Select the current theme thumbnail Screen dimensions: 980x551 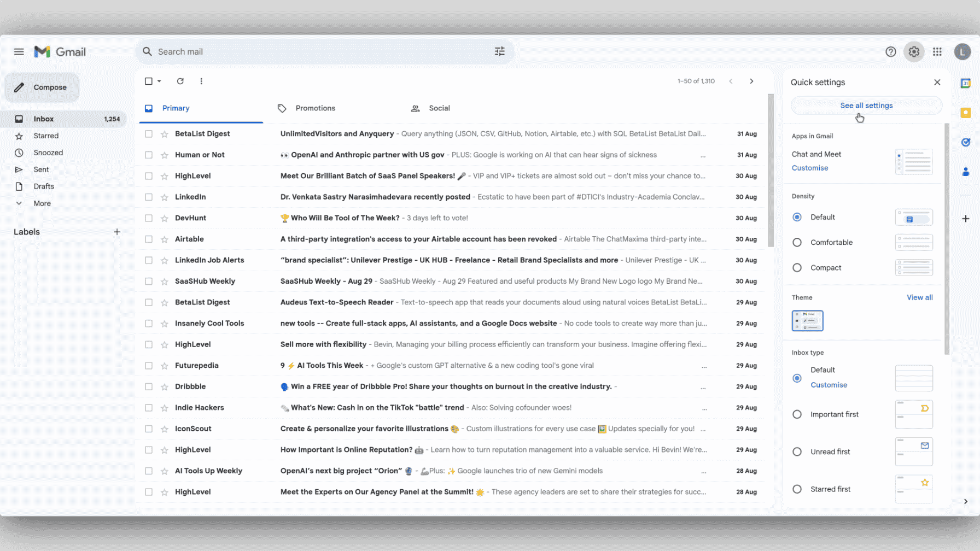pyautogui.click(x=807, y=321)
